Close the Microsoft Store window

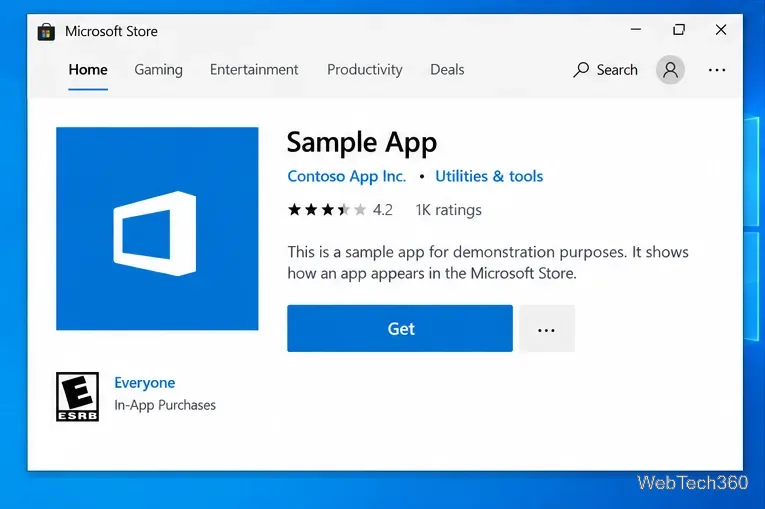click(x=721, y=29)
